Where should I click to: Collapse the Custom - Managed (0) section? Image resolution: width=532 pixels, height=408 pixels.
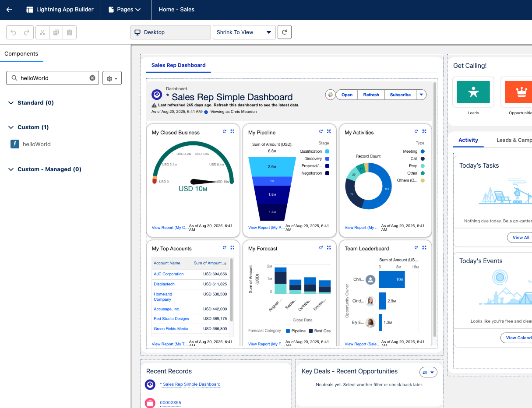(x=11, y=169)
